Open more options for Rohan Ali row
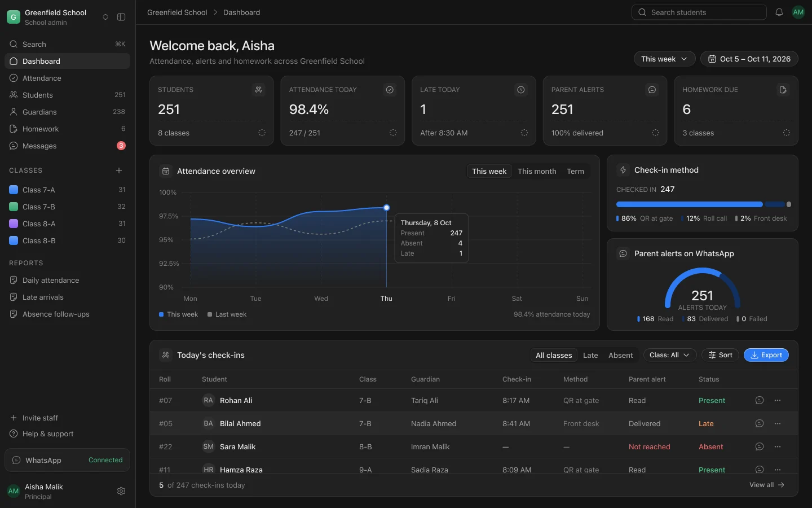Screen dimensions: 812x508 [778, 400]
